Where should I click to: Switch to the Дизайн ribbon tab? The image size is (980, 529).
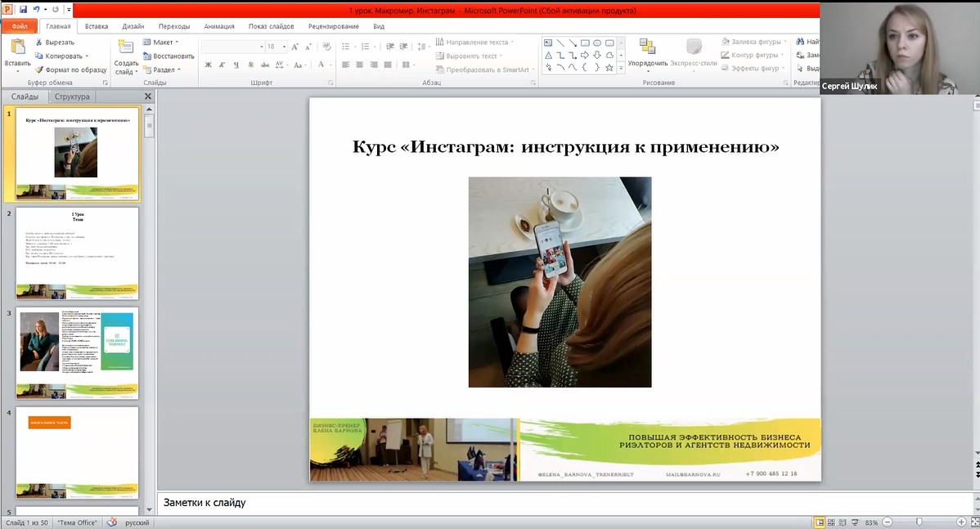133,26
